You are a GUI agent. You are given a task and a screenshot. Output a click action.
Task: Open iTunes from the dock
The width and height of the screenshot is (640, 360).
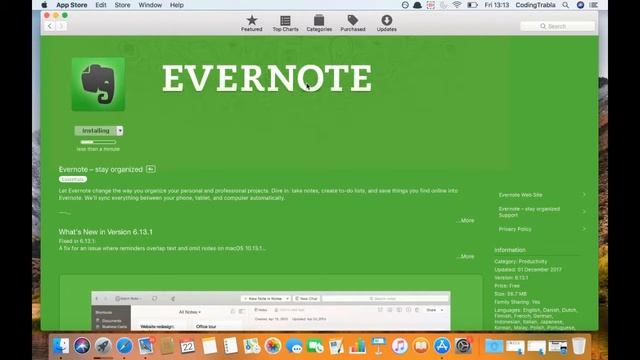pos(400,346)
